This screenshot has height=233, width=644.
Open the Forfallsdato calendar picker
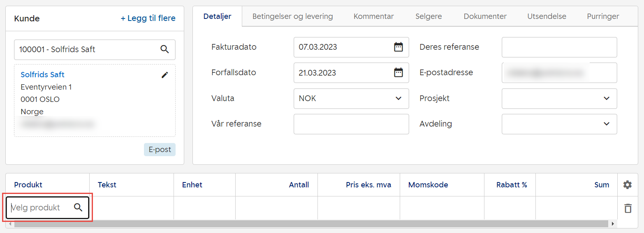tap(398, 73)
